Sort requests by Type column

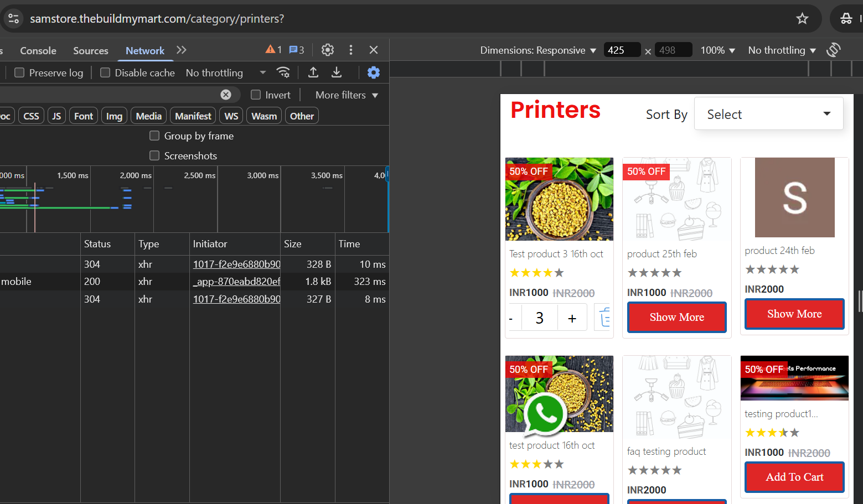pyautogui.click(x=162, y=244)
